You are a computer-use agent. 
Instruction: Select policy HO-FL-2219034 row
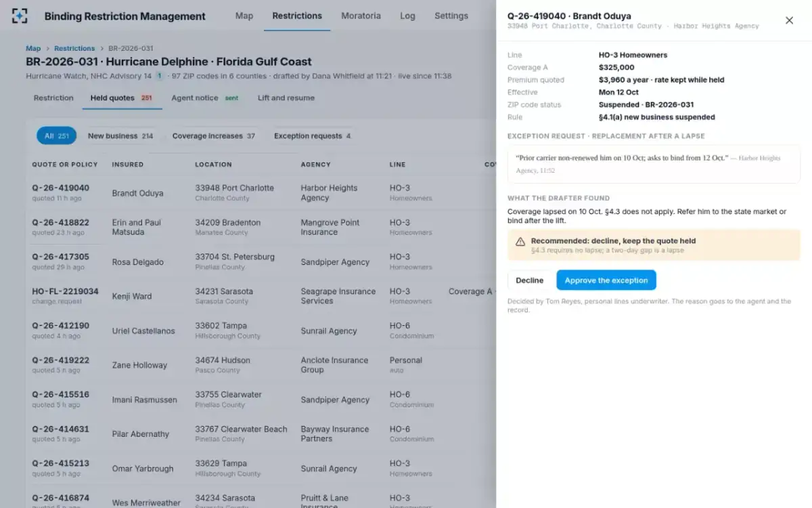pos(261,296)
